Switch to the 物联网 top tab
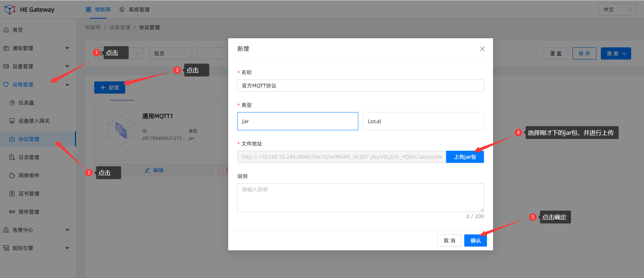 click(98, 9)
